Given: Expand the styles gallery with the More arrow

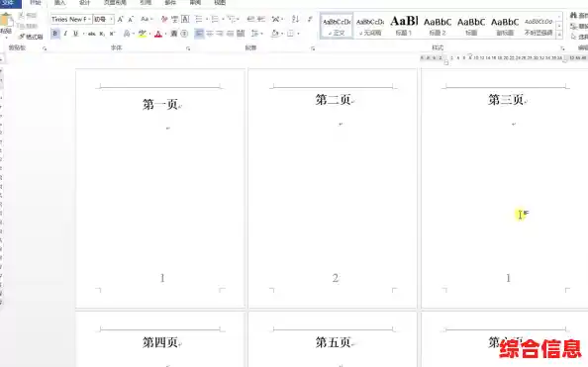Looking at the screenshot, I should tap(559, 34).
